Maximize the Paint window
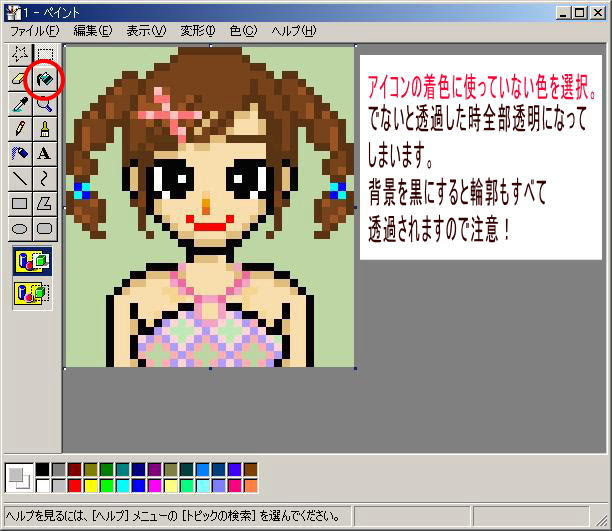The image size is (612, 531). click(580, 13)
